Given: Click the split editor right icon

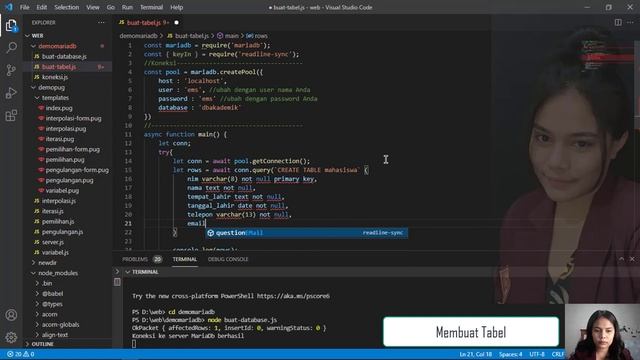Looking at the screenshot, I should click(x=618, y=22).
